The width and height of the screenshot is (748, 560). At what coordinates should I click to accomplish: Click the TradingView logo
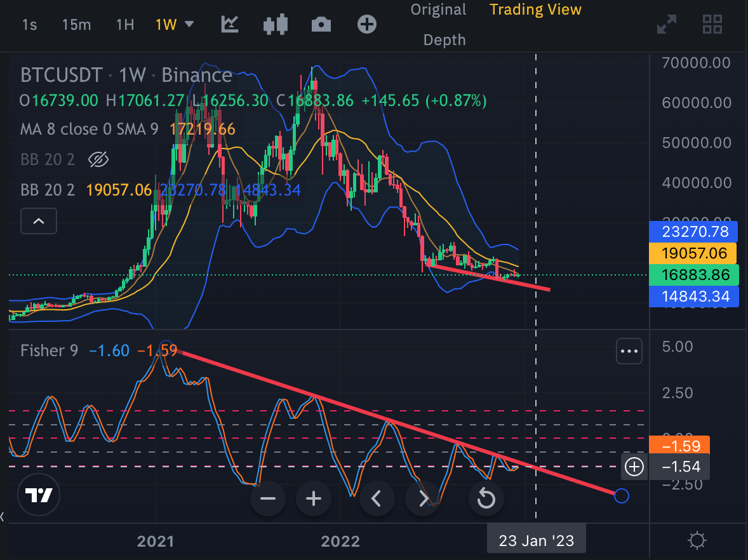pyautogui.click(x=39, y=495)
